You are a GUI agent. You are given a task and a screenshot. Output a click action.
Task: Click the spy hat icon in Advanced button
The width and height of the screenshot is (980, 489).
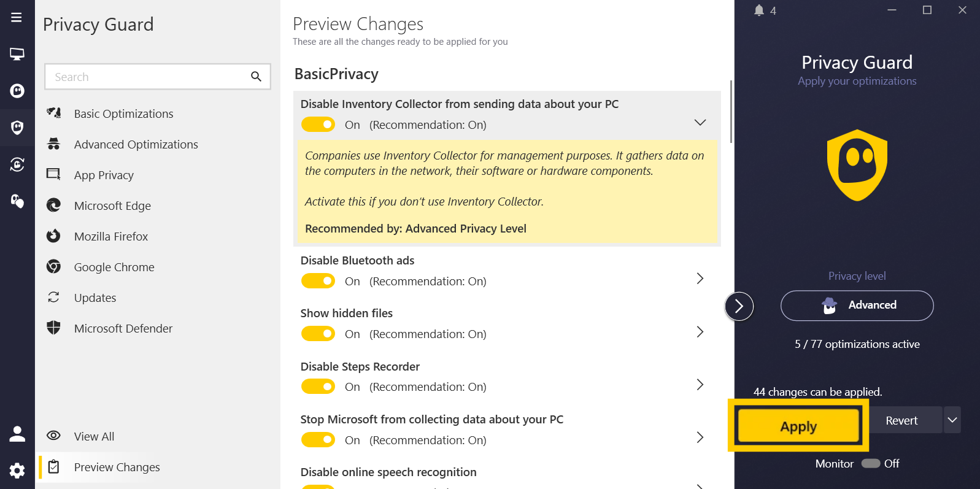tap(830, 306)
